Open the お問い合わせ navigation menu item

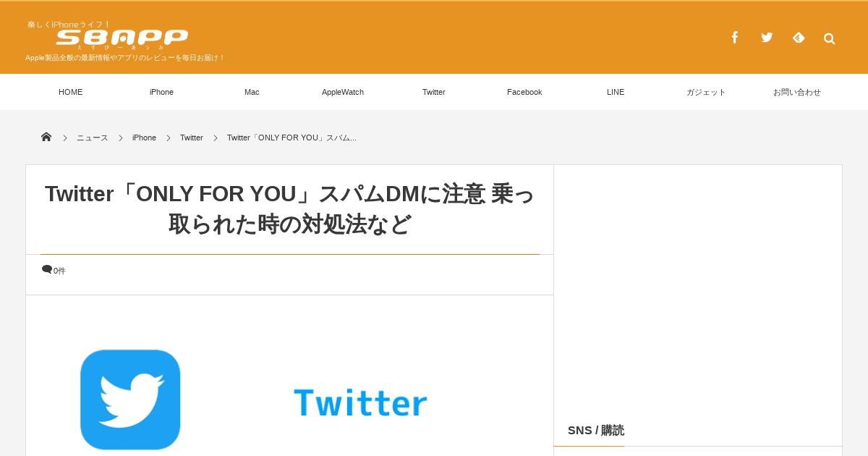coord(797,92)
